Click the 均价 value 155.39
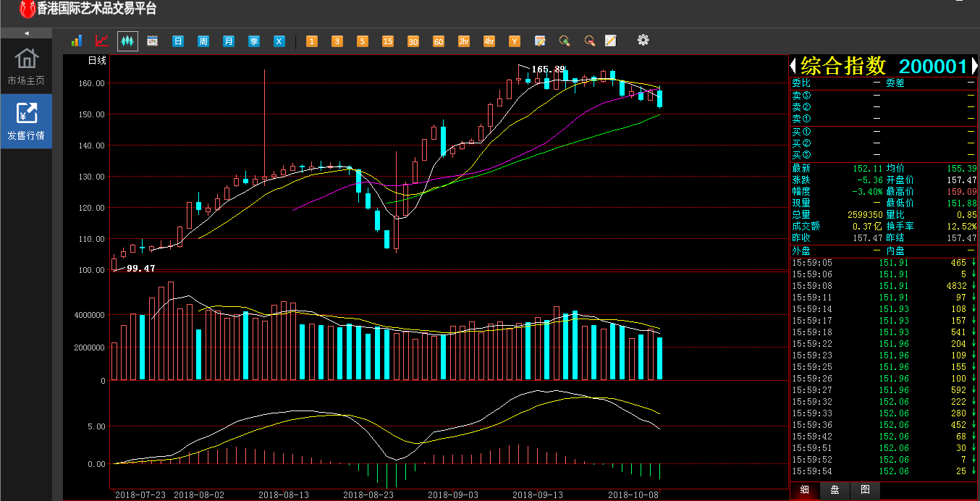This screenshot has width=980, height=501. pos(962,168)
